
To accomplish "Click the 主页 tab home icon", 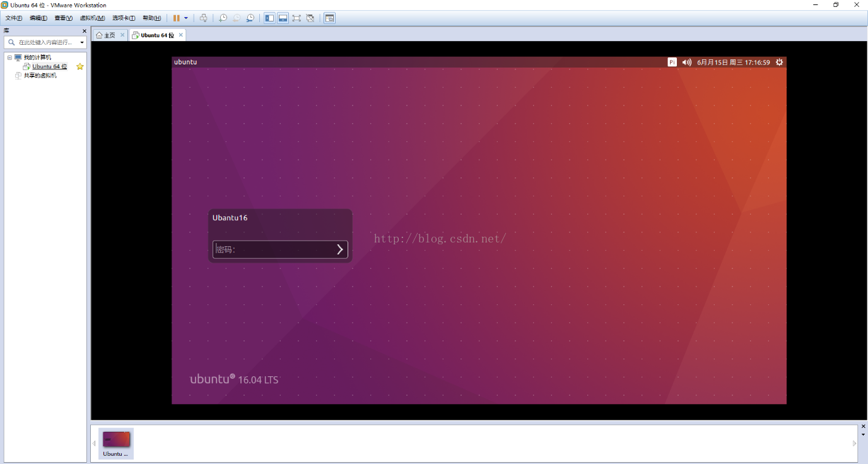I will pyautogui.click(x=99, y=35).
